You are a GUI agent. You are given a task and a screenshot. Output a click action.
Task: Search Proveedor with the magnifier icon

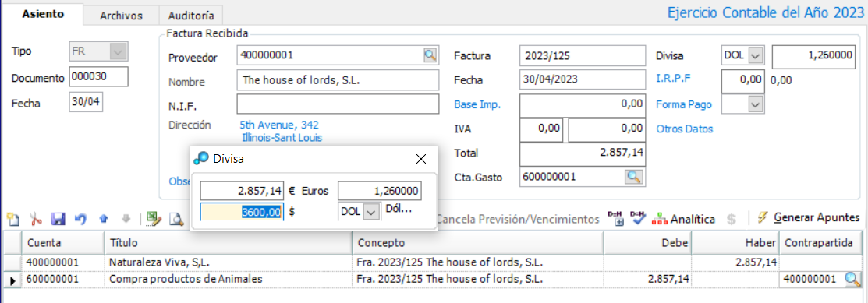coord(430,55)
